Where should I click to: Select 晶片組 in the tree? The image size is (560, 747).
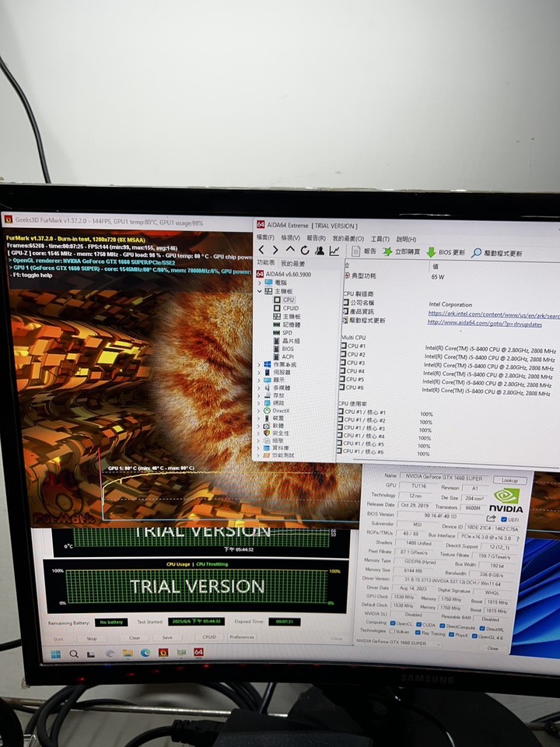pyautogui.click(x=287, y=341)
